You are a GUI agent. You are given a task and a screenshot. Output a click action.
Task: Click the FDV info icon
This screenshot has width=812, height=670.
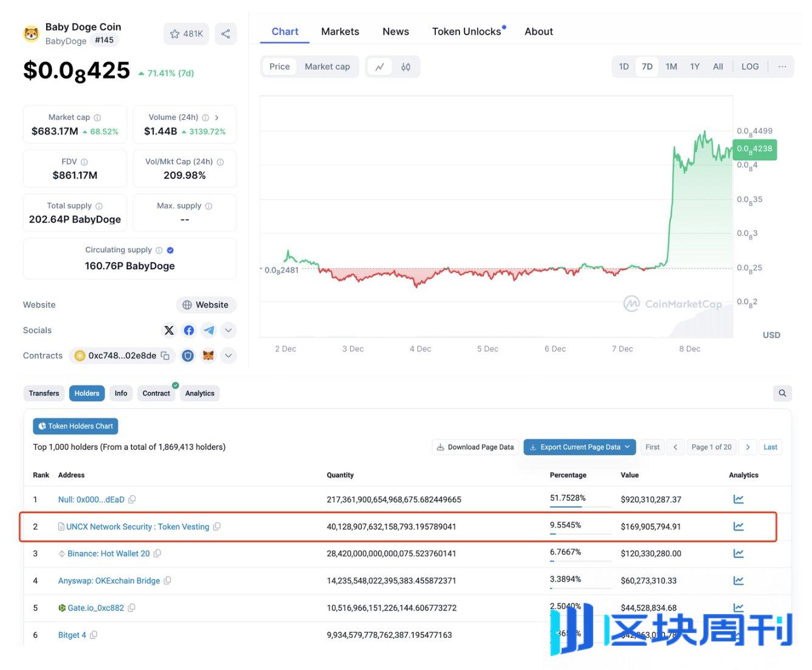pos(84,162)
